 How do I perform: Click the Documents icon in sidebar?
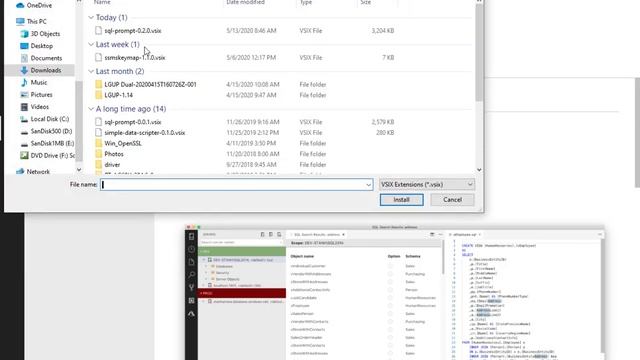point(24,58)
